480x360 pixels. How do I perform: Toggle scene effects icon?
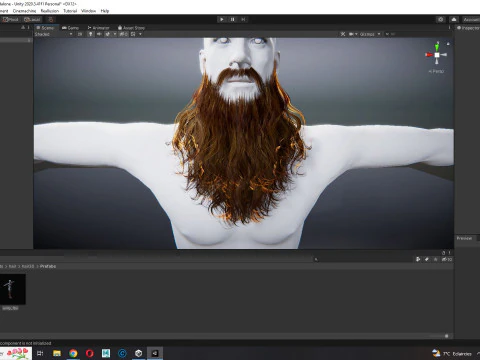tap(108, 34)
